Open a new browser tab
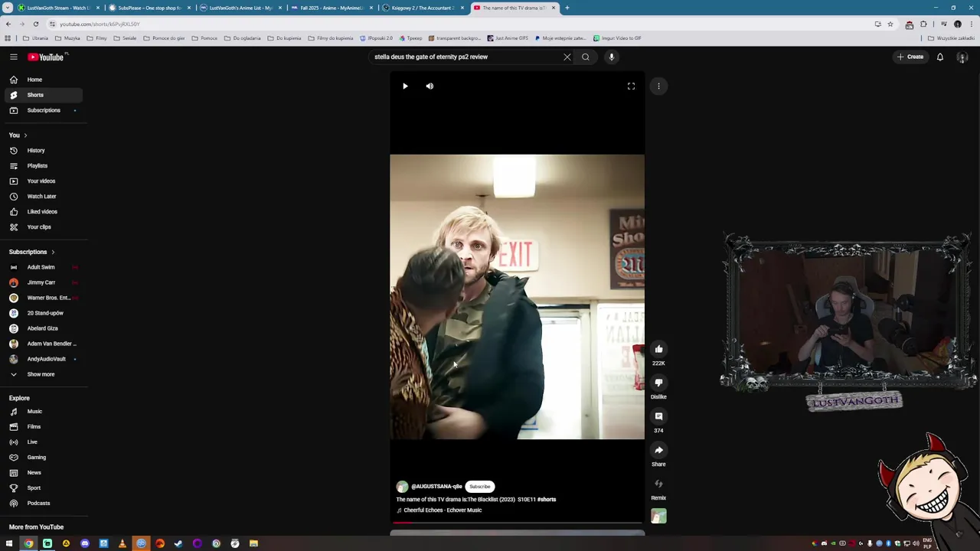This screenshot has width=980, height=551. (x=567, y=8)
